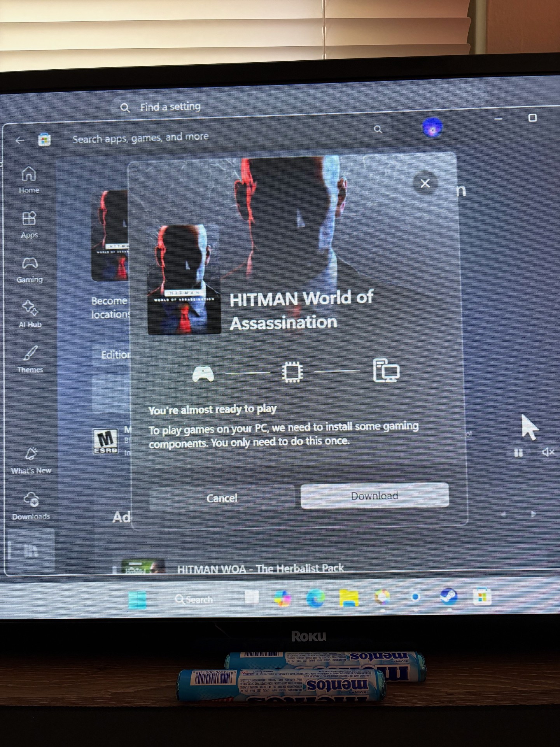Click the taskbar Search box

194,600
